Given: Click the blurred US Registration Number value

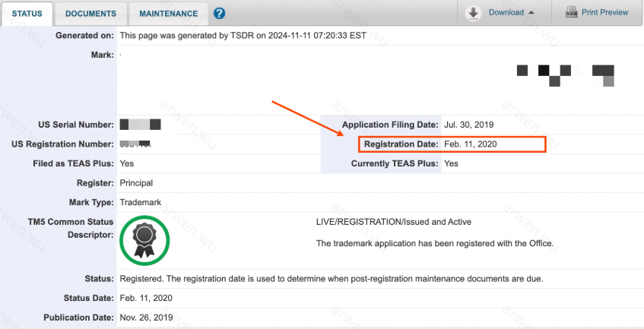Looking at the screenshot, I should [135, 144].
